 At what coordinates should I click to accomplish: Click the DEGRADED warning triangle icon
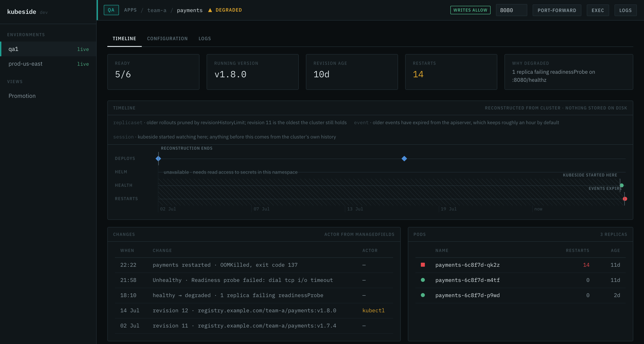tap(210, 10)
